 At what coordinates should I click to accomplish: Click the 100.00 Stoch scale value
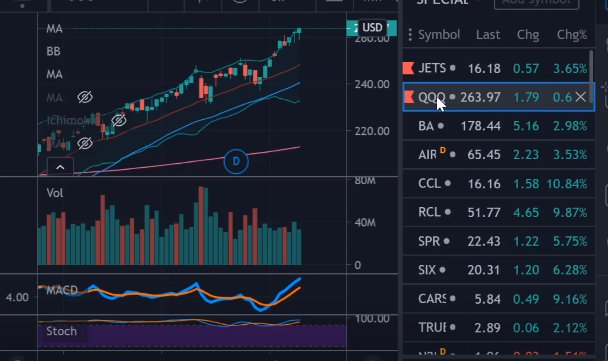coord(372,319)
